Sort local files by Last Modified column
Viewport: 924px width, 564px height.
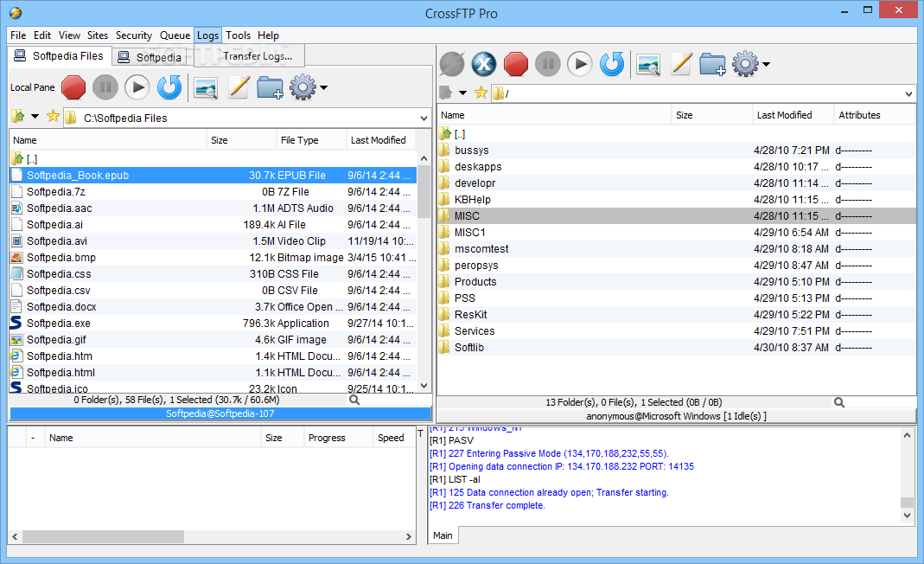(380, 140)
